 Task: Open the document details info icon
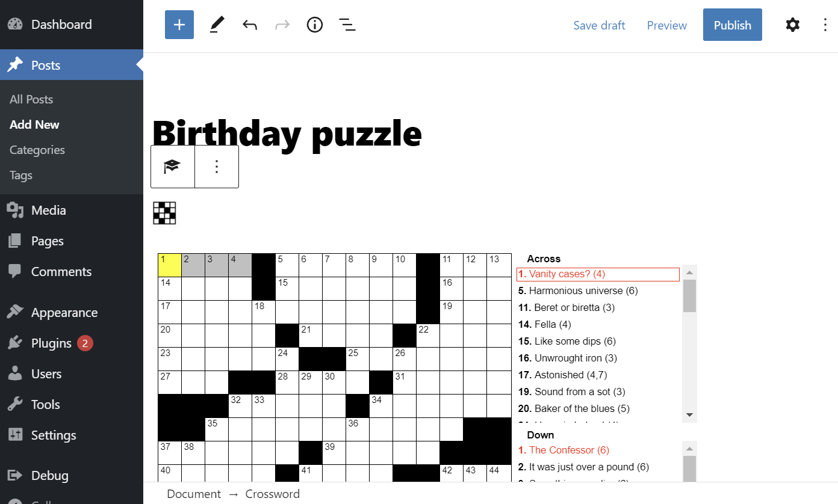(x=315, y=25)
